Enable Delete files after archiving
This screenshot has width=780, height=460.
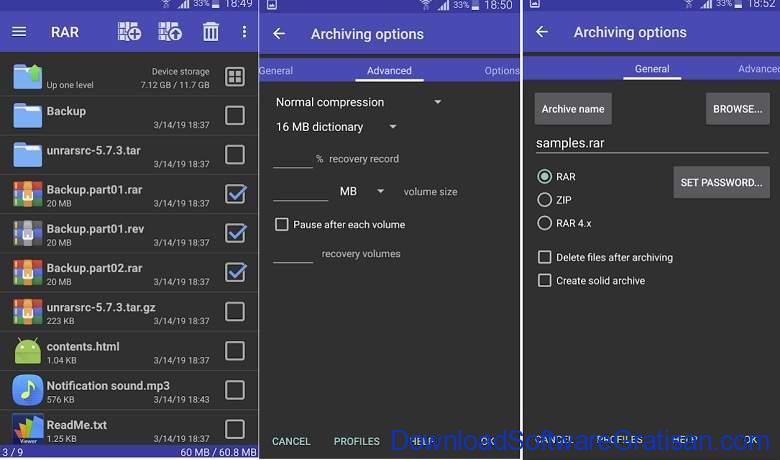click(545, 257)
